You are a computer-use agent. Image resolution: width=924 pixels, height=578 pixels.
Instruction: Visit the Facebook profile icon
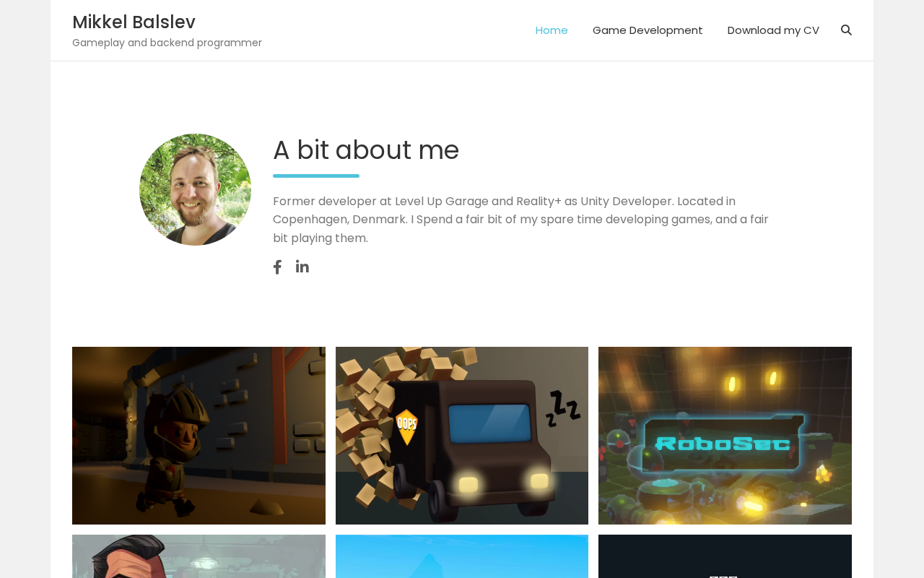tap(277, 267)
